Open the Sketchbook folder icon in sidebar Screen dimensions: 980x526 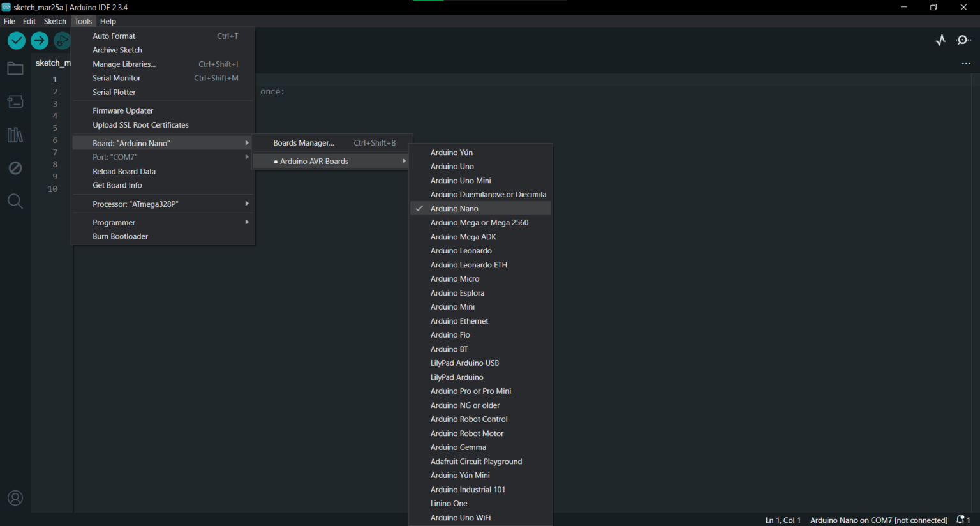point(15,69)
